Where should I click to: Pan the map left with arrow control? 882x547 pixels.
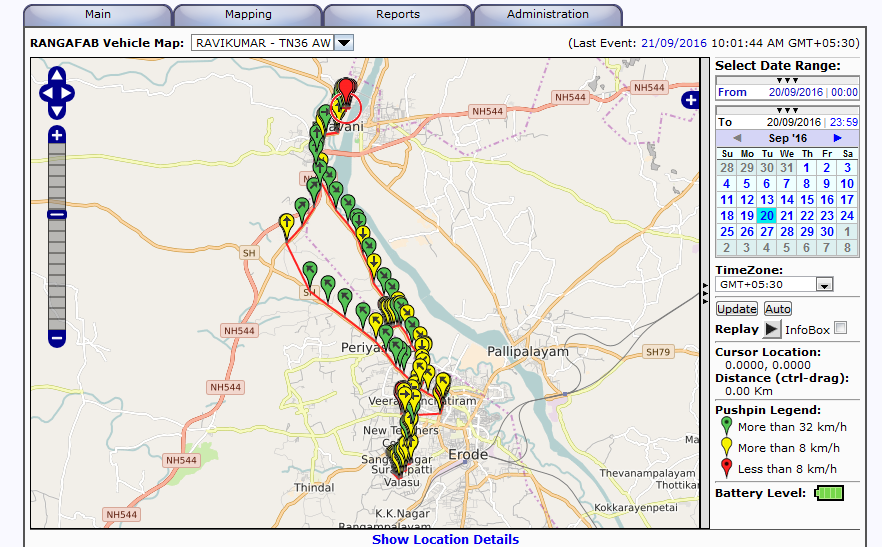coord(45,95)
